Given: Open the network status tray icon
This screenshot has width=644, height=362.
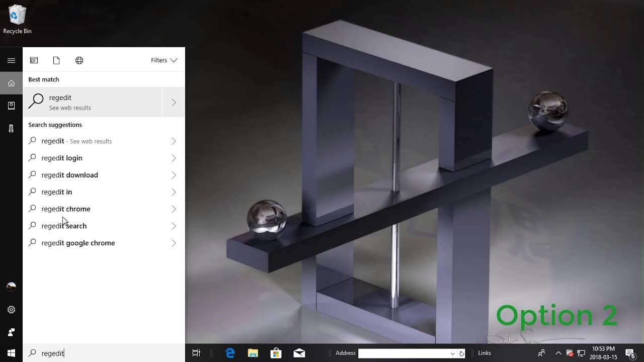Looking at the screenshot, I should coord(581,353).
